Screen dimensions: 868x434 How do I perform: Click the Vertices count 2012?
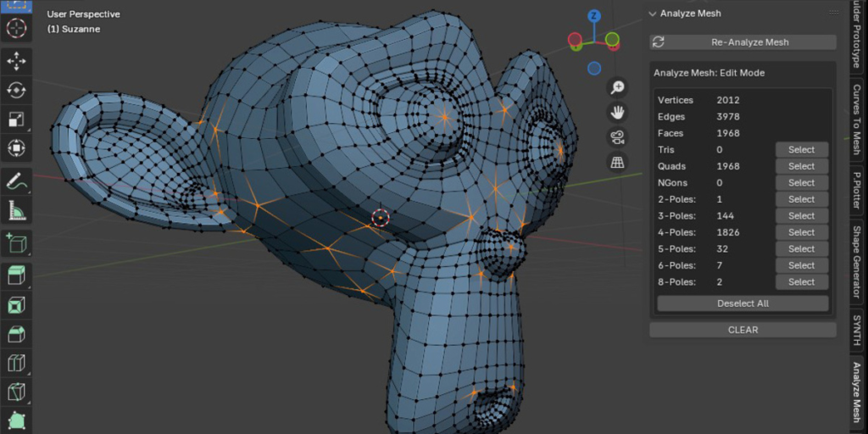(728, 100)
